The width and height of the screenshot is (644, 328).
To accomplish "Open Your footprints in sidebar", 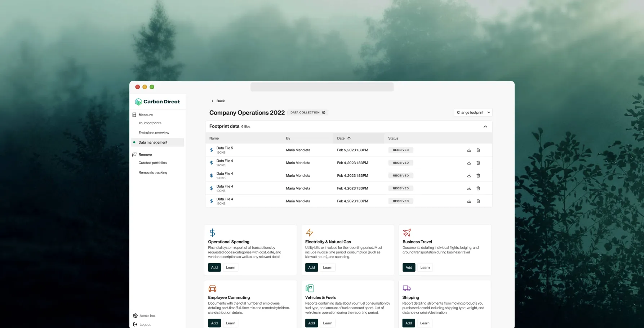I will click(x=150, y=123).
